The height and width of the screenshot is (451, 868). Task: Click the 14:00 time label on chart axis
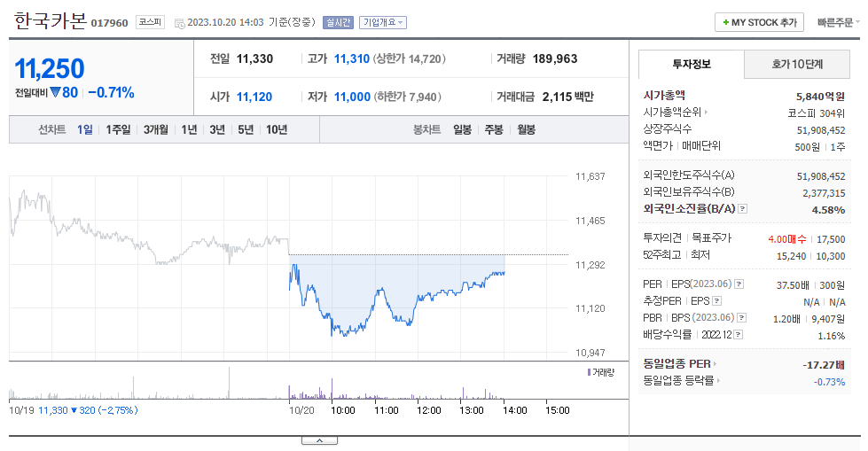514,410
